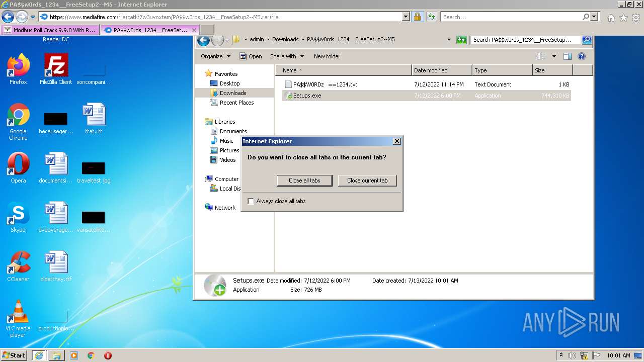This screenshot has height=362, width=644.
Task: Open Chrome from taskbar
Action: tap(91, 355)
